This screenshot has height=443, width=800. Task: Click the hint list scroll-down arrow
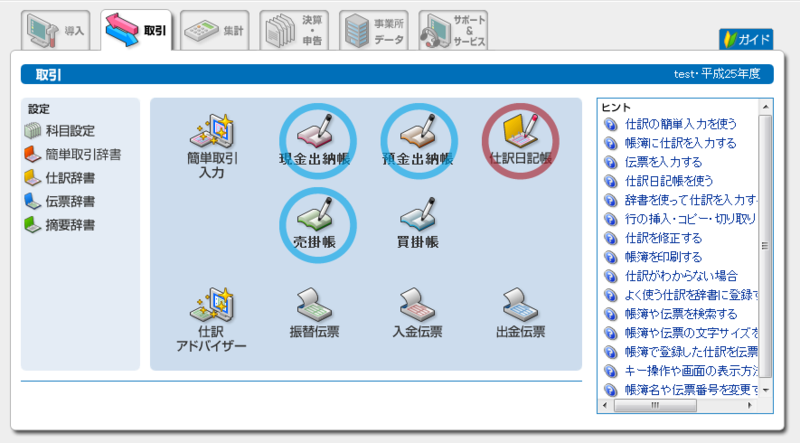click(x=765, y=390)
